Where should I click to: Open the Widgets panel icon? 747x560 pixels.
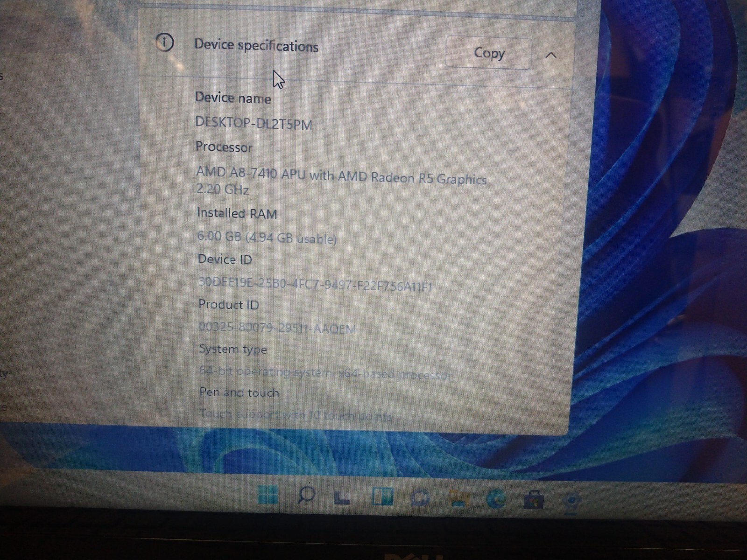(382, 497)
